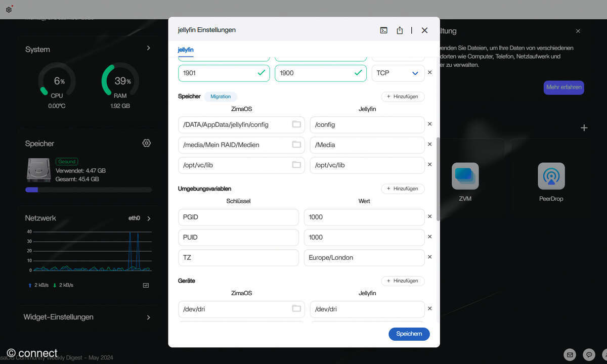The image size is (607, 364).
Task: Open Speicher settings gear
Action: pyautogui.click(x=146, y=143)
